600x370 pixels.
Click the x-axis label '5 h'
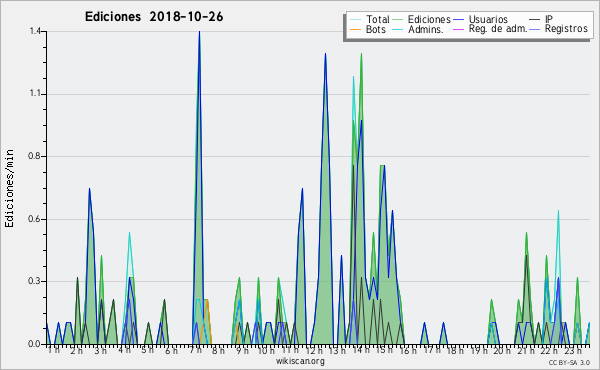147,350
